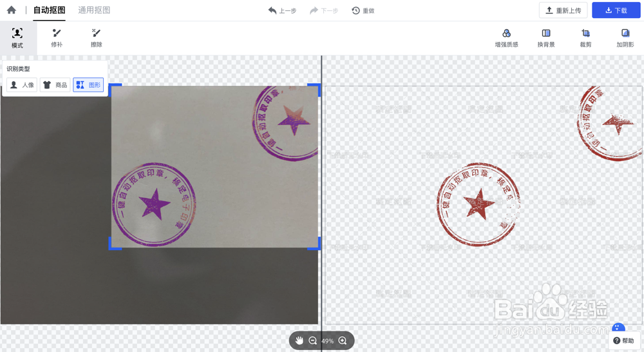Switch to the 通用抠图 tab
The width and height of the screenshot is (644, 352).
coord(94,10)
